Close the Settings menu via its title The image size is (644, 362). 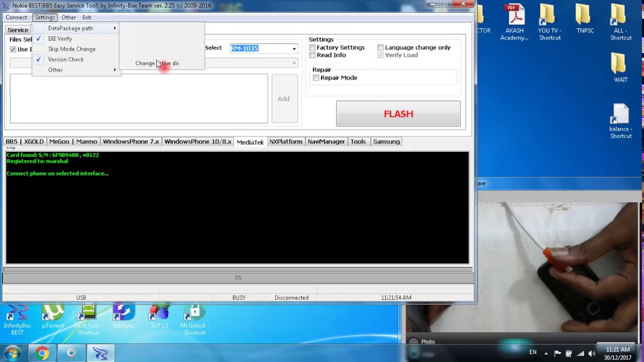45,18
